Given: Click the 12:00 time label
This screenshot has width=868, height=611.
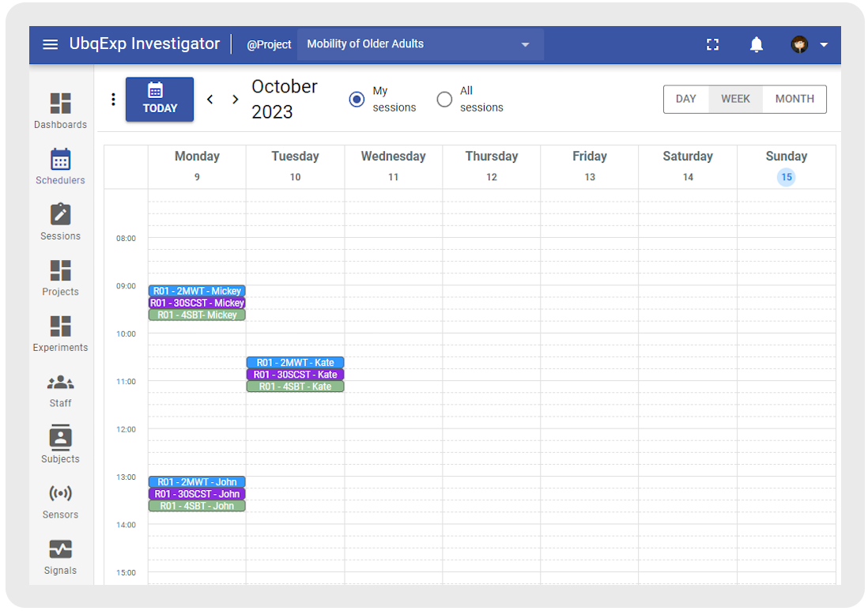Looking at the screenshot, I should point(126,429).
